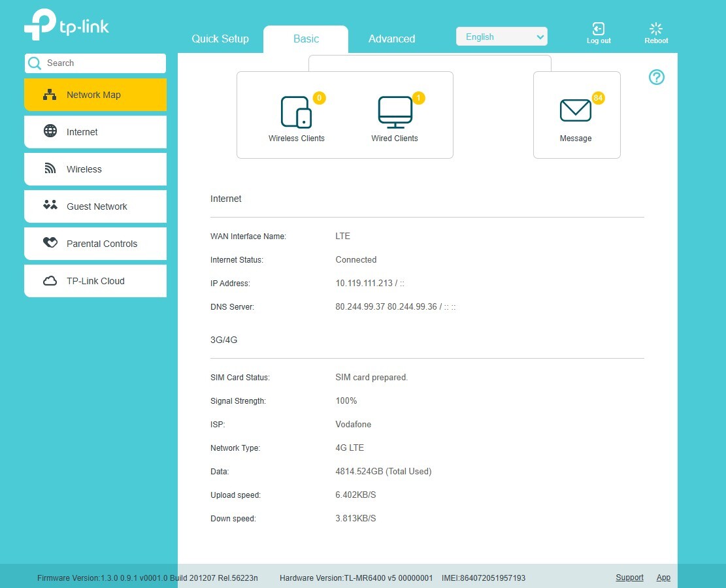This screenshot has width=726, height=588.
Task: Click the Wireless Clients device icon
Action: (x=296, y=112)
